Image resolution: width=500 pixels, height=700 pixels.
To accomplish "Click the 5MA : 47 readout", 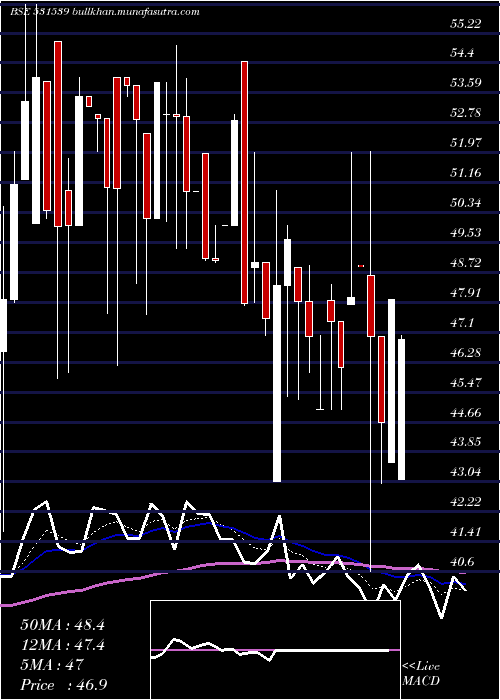I will point(52,664).
